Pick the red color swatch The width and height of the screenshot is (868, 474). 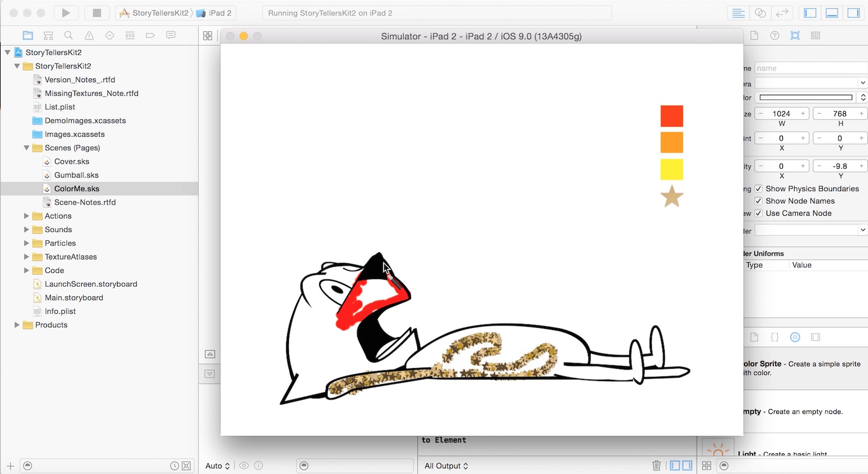671,116
